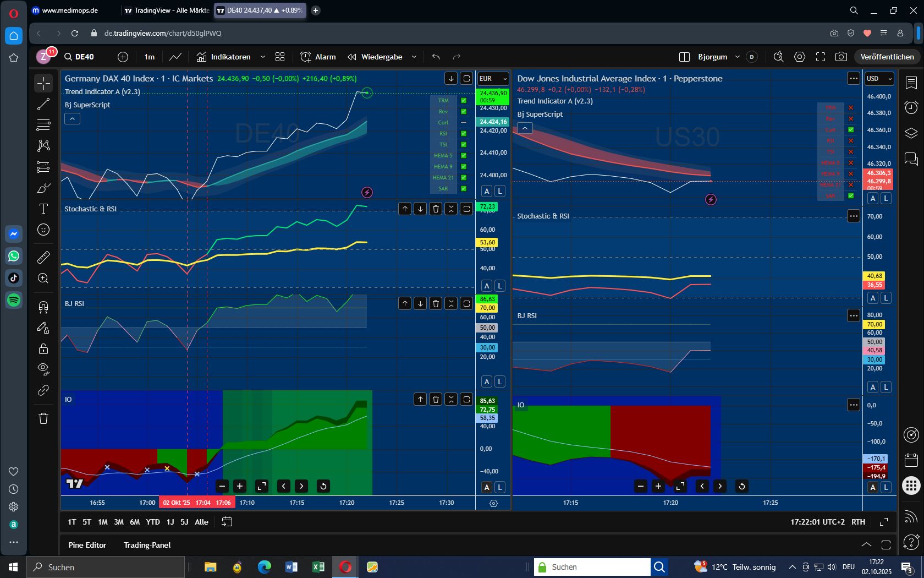Expand the Indikatoren dropdown arrow
Screen dimensions: 924x578
(262, 57)
